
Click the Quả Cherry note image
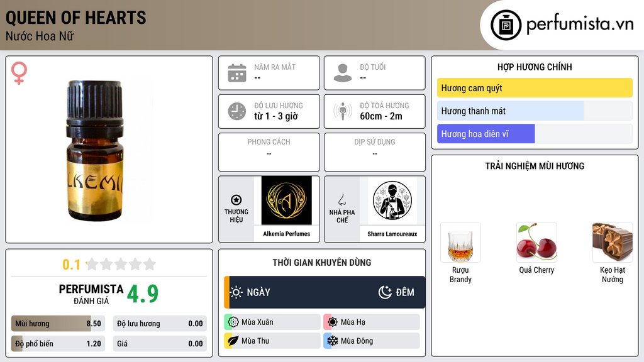[x=536, y=242]
